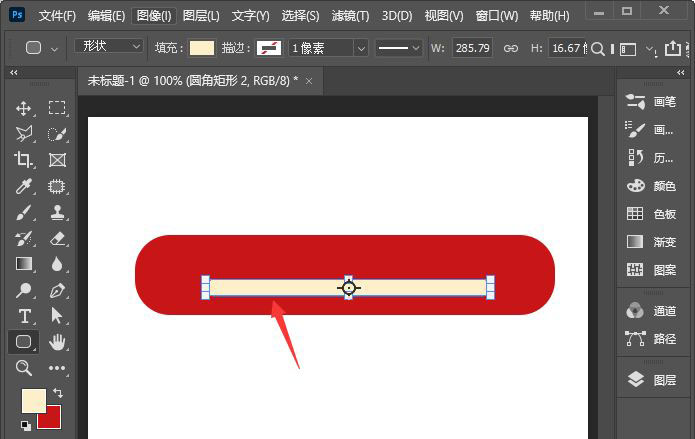Select the Horizontal Type tool

tap(25, 316)
